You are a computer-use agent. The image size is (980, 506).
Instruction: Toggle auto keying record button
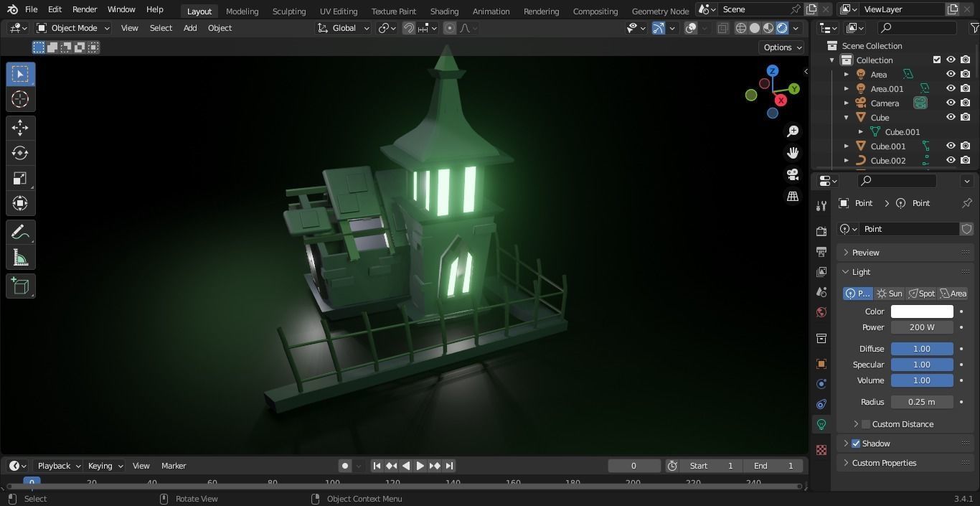point(345,466)
